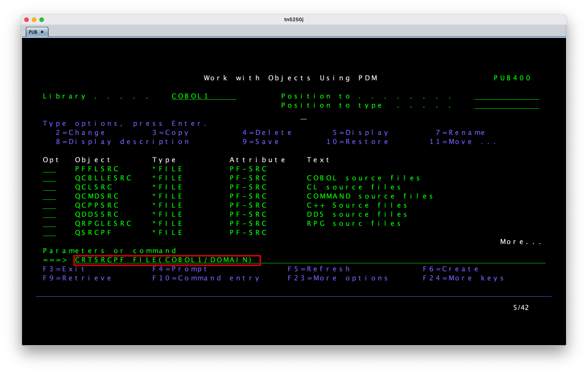Click text 'DDS source files'
This screenshot has height=374, width=588.
tap(357, 214)
